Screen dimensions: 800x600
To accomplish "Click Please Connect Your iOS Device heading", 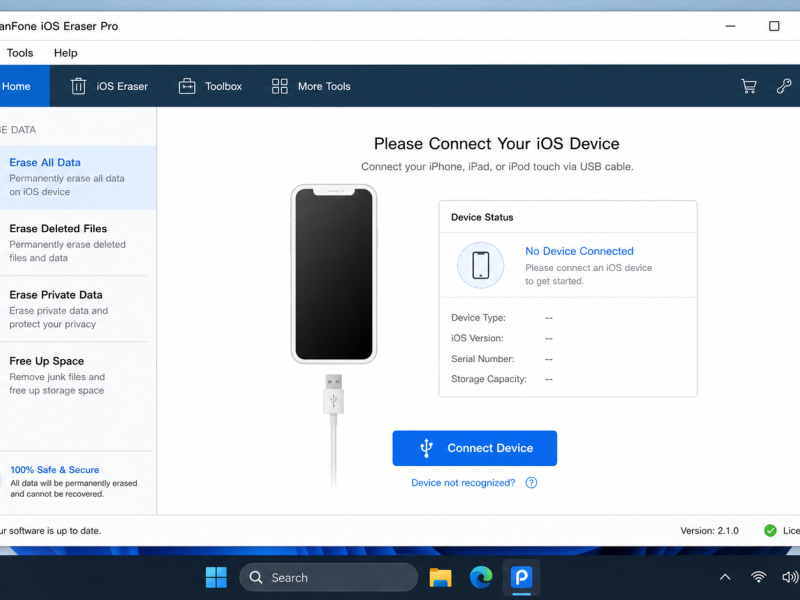I will pyautogui.click(x=496, y=144).
